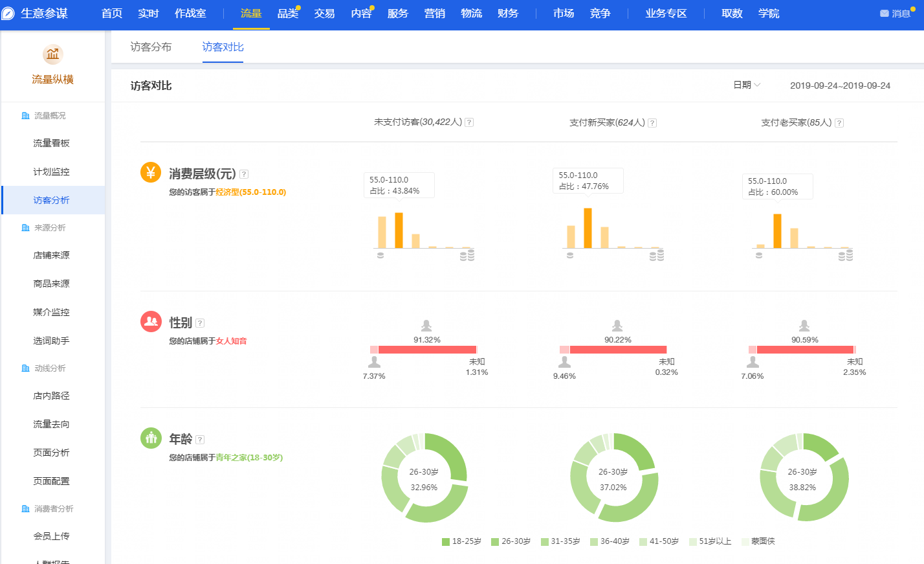This screenshot has width=924, height=564.
Task: Click help icon next to 未支付访客
Action: coord(469,122)
